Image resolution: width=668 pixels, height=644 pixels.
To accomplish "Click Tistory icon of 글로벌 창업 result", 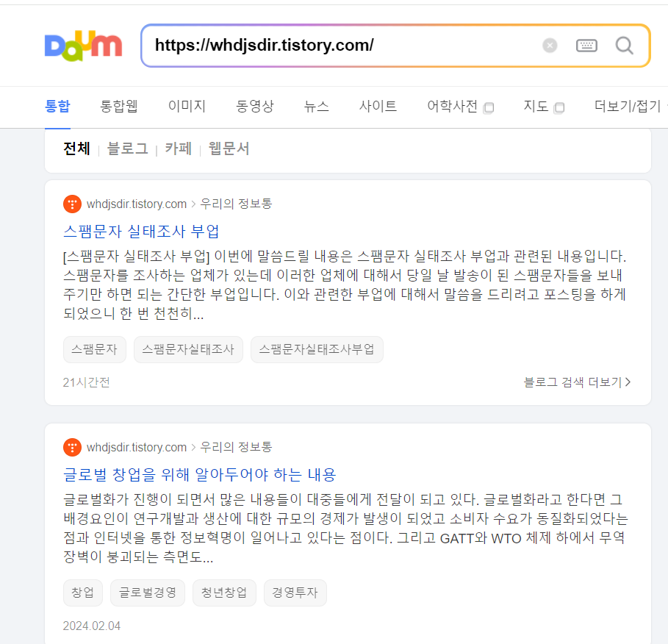I will point(73,447).
